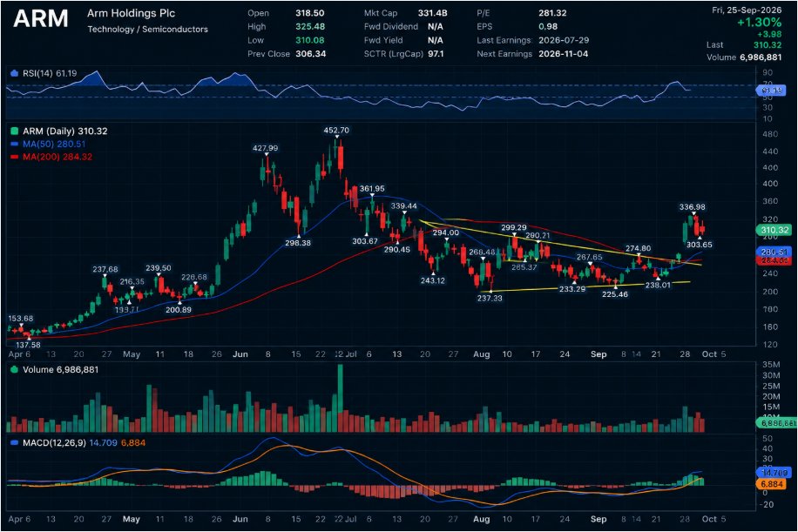Click the 61.19 RSI axis tag
Viewport: 798px width, 532px height.
[x=772, y=91]
